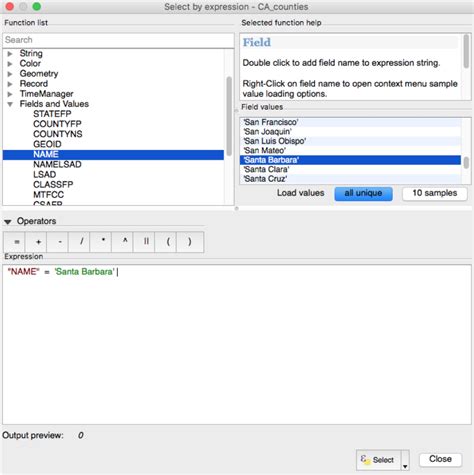This screenshot has width=474, height=475.
Task: Insert the division operator
Action: [x=79, y=242]
